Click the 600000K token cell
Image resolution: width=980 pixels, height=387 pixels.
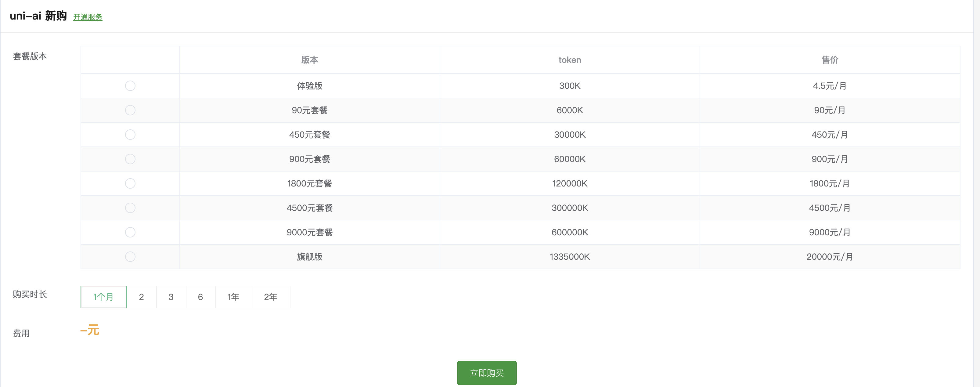[x=570, y=232]
